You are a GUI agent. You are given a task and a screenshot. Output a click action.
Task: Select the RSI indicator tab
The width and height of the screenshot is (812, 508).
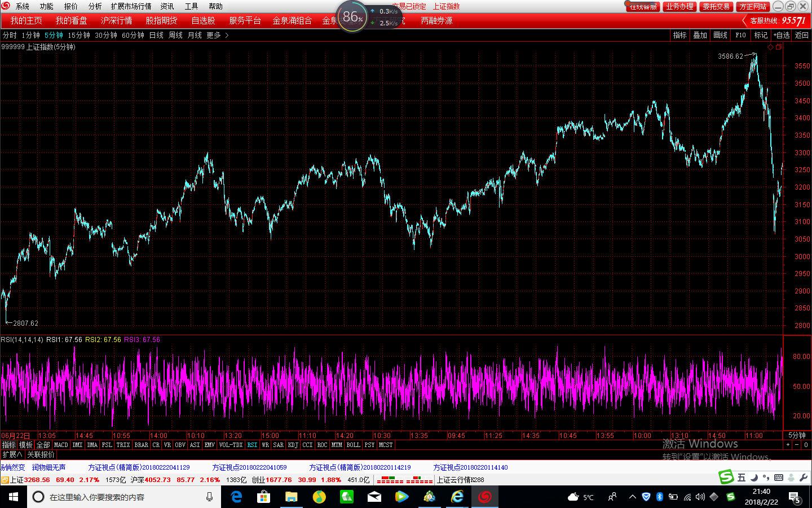pos(252,445)
